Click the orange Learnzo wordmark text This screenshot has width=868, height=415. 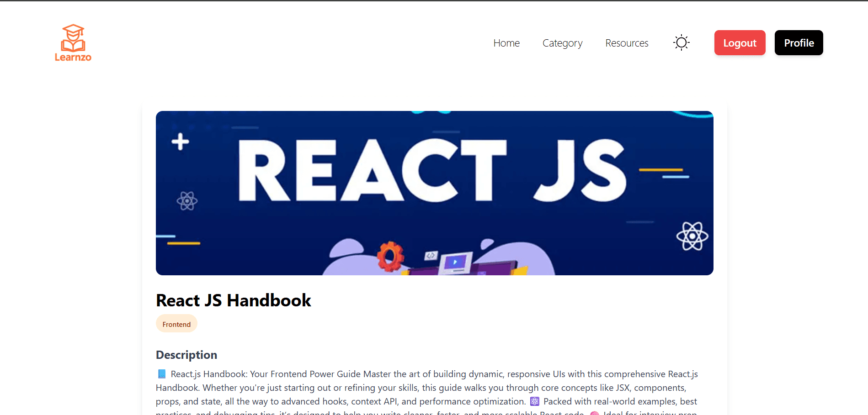tap(73, 58)
